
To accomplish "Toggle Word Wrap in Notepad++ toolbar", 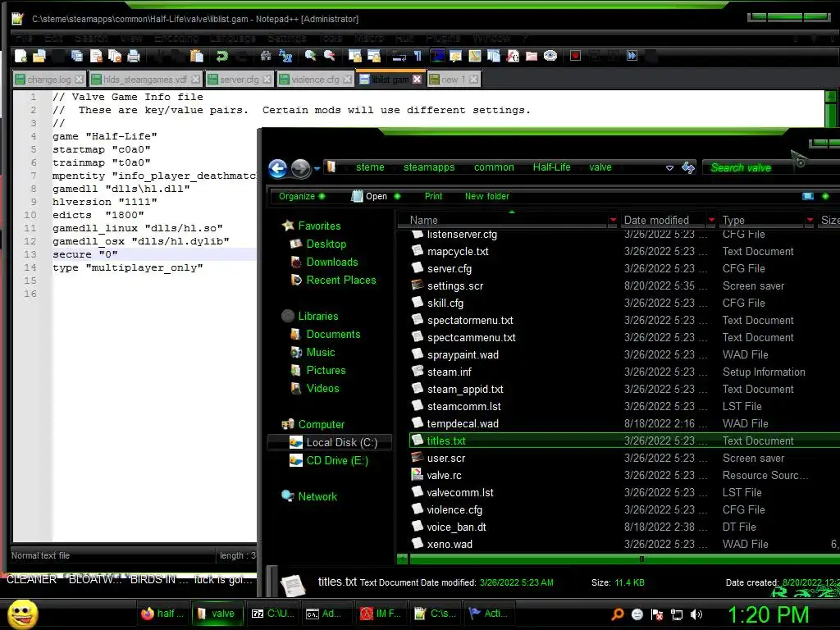I will (x=399, y=56).
